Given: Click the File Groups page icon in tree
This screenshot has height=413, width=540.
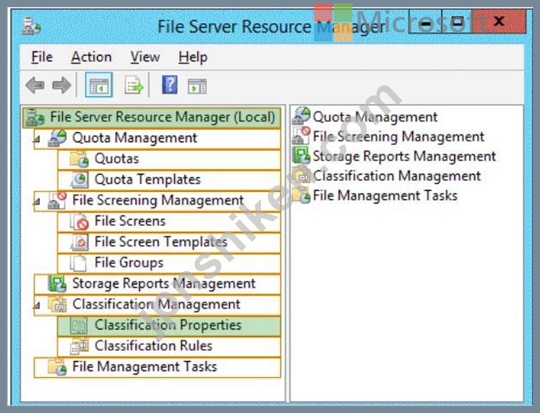Looking at the screenshot, I should (78, 263).
